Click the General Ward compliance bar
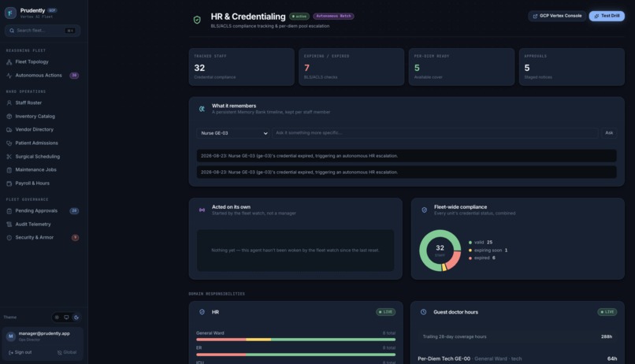Screen dimensions: 635x364 [x=295, y=340]
